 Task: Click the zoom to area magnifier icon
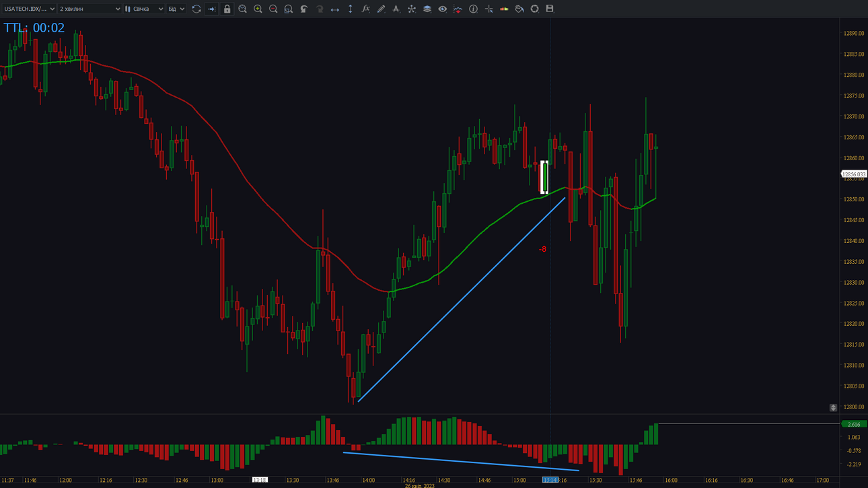point(289,9)
